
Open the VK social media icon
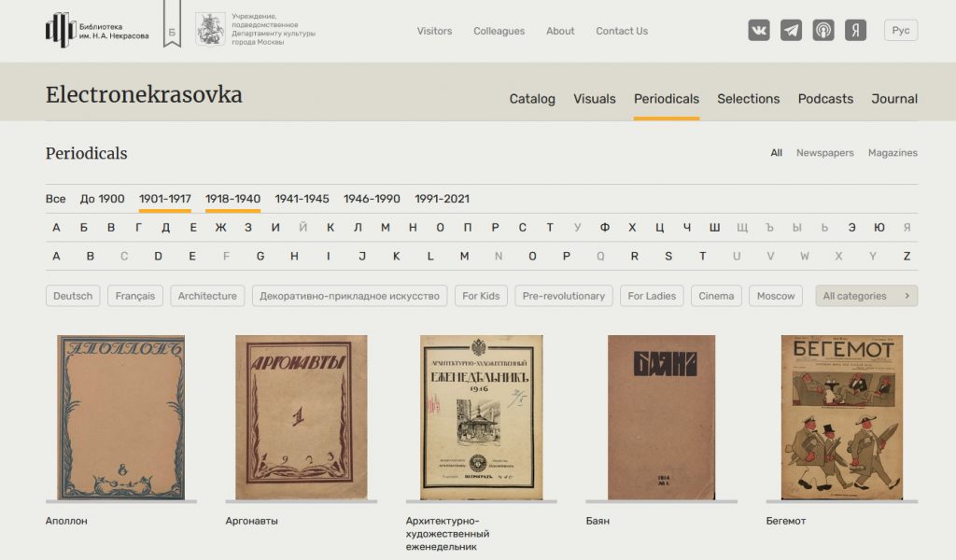click(x=759, y=30)
